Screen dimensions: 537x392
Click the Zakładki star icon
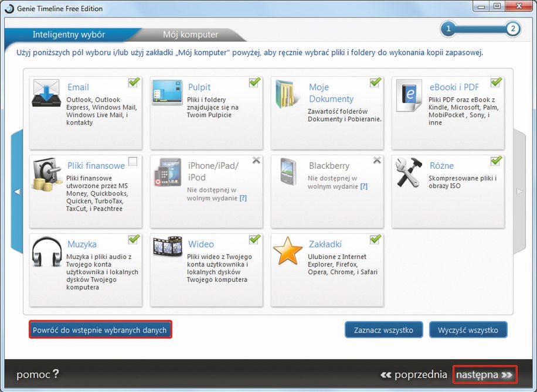click(x=288, y=251)
